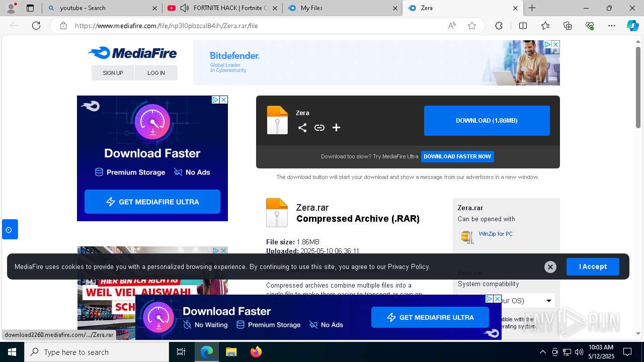644x362 pixels.
Task: Open the Edge profile avatar
Action: (x=11, y=8)
